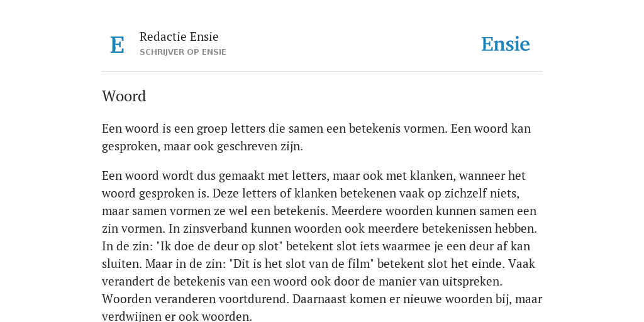This screenshot has height=322, width=644.
Task: Click the line 'gesproken, maar ook geschreven zijn.'
Action: (202, 147)
